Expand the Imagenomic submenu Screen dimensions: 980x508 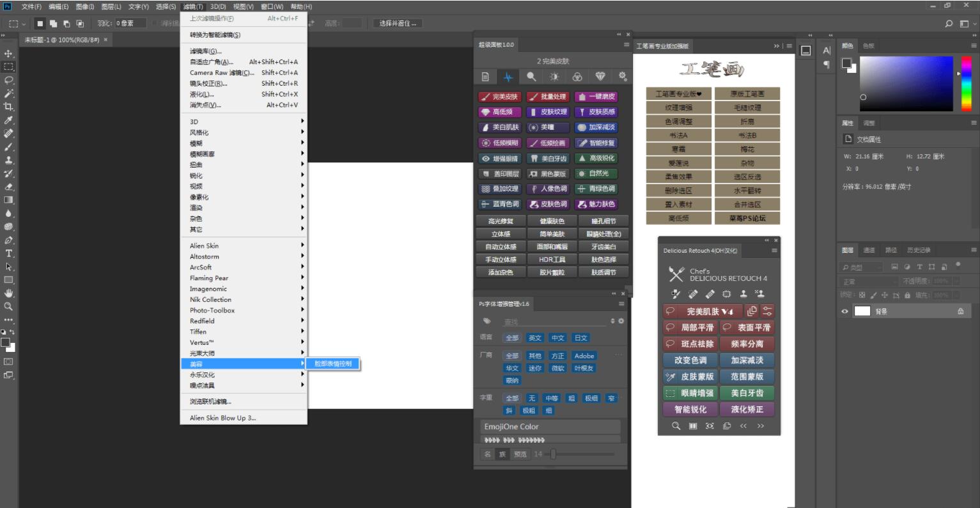[244, 289]
